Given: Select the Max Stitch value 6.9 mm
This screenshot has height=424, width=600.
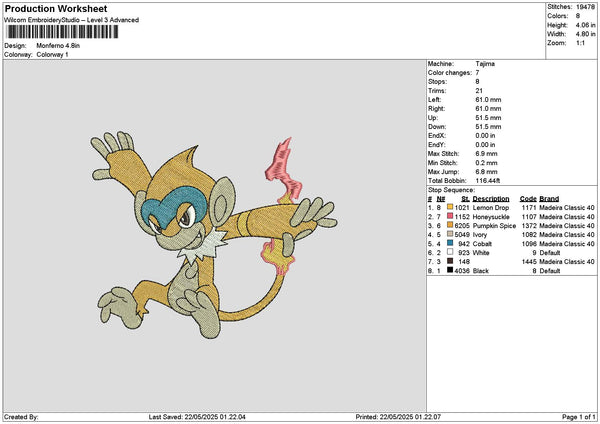Looking at the screenshot, I should (x=486, y=154).
